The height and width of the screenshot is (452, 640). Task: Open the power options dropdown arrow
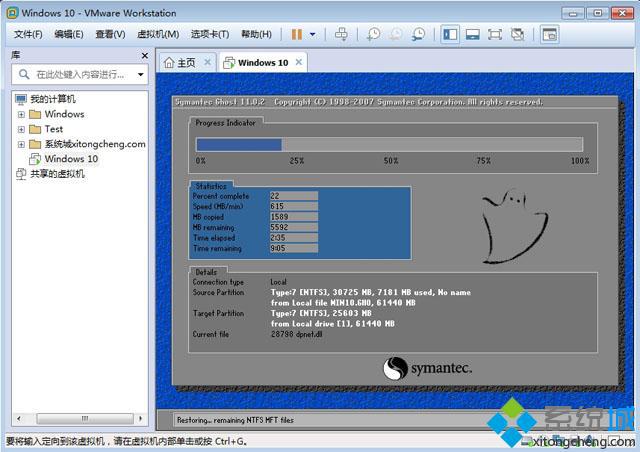313,34
